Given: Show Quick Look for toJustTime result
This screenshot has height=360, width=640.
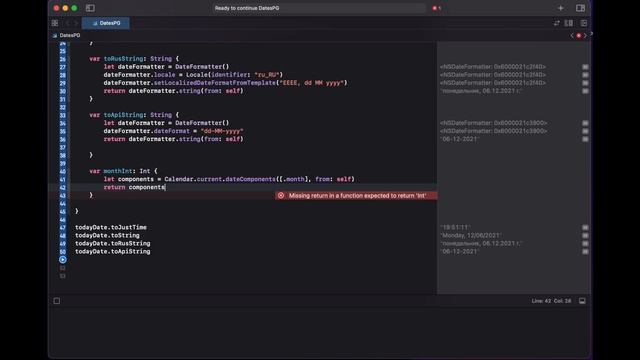Looking at the screenshot, I should click(585, 227).
